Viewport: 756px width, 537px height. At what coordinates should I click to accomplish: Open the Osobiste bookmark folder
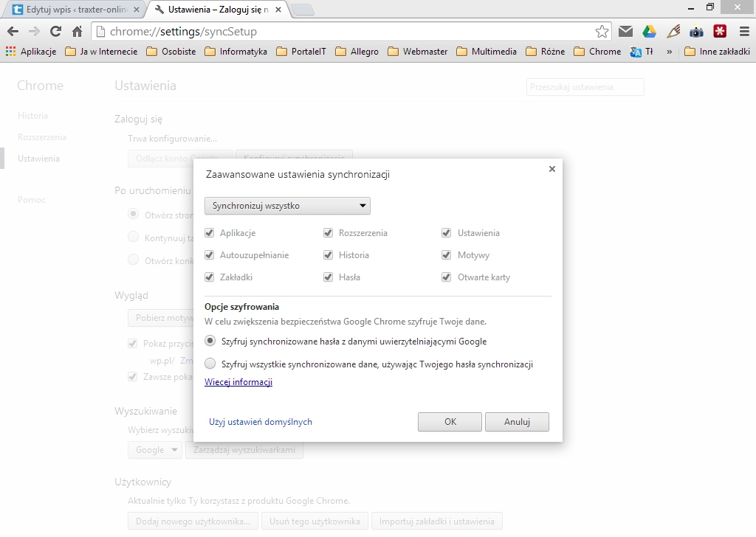(x=171, y=52)
